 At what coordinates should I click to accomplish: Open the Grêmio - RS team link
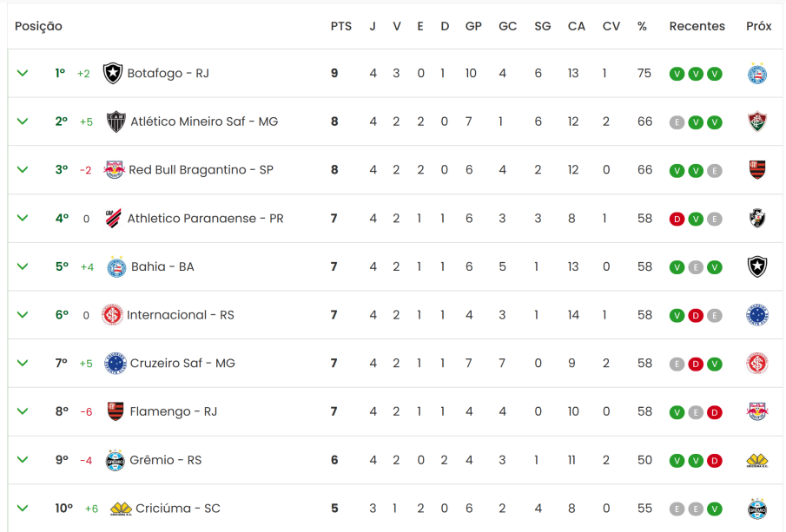[165, 460]
